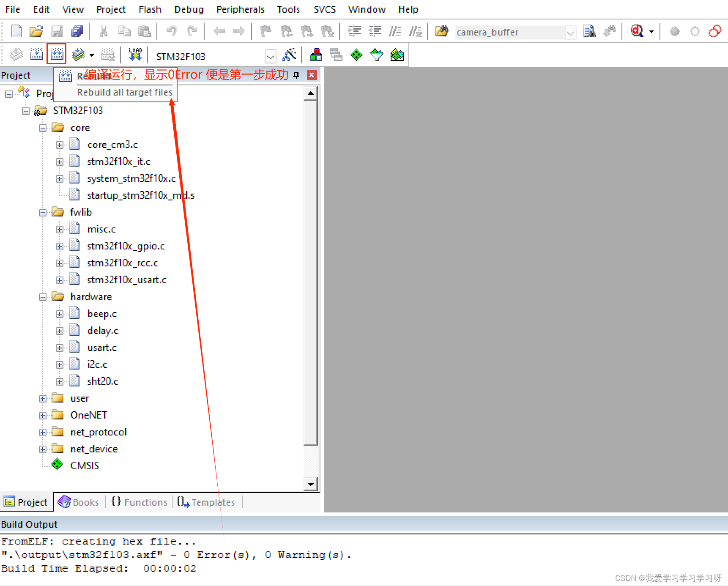Image resolution: width=728 pixels, height=586 pixels.
Task: Open a file with the Open icon
Action: [x=36, y=31]
